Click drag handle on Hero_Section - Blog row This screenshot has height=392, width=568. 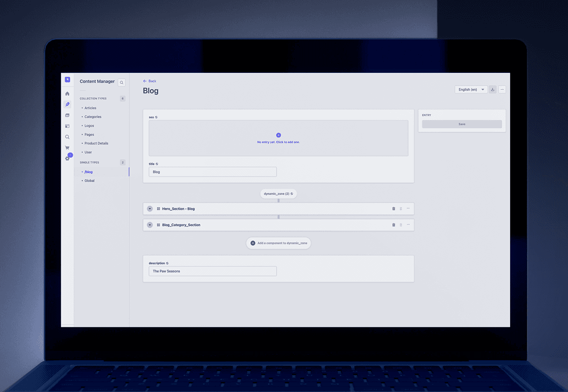pos(401,209)
